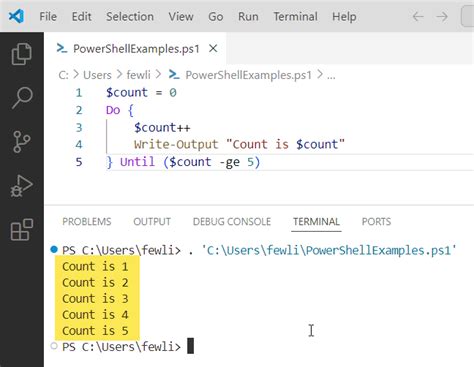This screenshot has height=367, width=474.
Task: Click the '$count = 0' code line
Action: pos(141,92)
